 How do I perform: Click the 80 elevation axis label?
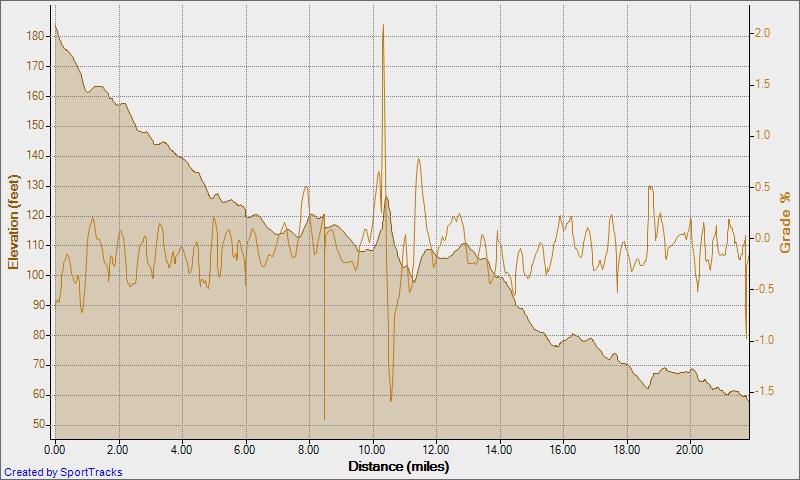[x=39, y=336]
